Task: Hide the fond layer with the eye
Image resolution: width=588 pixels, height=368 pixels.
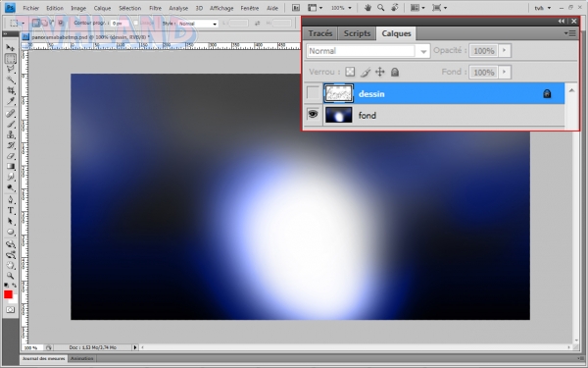Action: click(313, 114)
